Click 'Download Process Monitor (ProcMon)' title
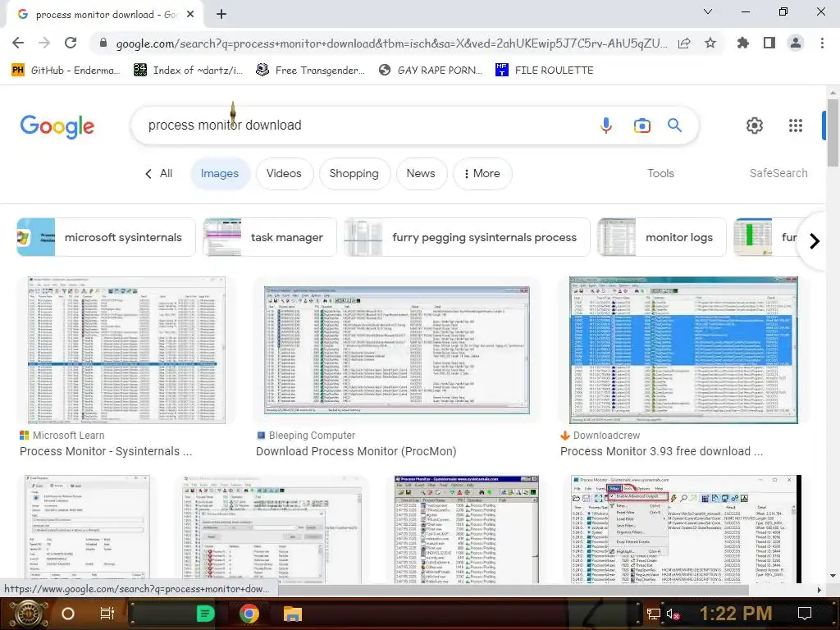Image resolution: width=840 pixels, height=630 pixels. (356, 452)
